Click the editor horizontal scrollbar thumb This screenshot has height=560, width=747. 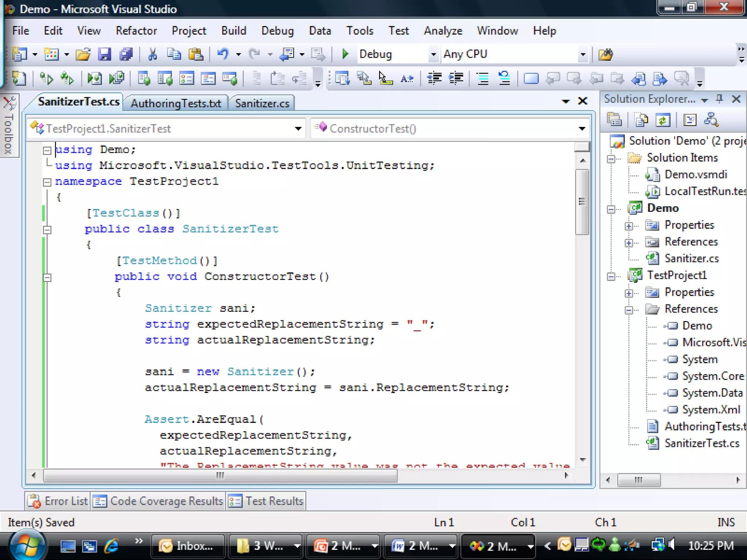click(x=220, y=475)
